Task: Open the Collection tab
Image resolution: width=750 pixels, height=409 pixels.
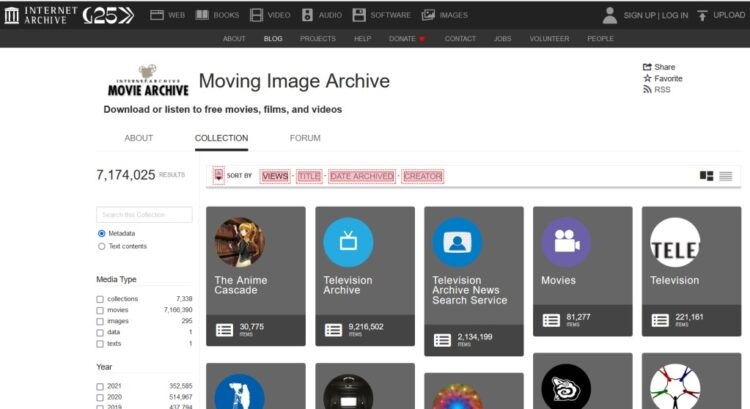Action: click(x=221, y=138)
